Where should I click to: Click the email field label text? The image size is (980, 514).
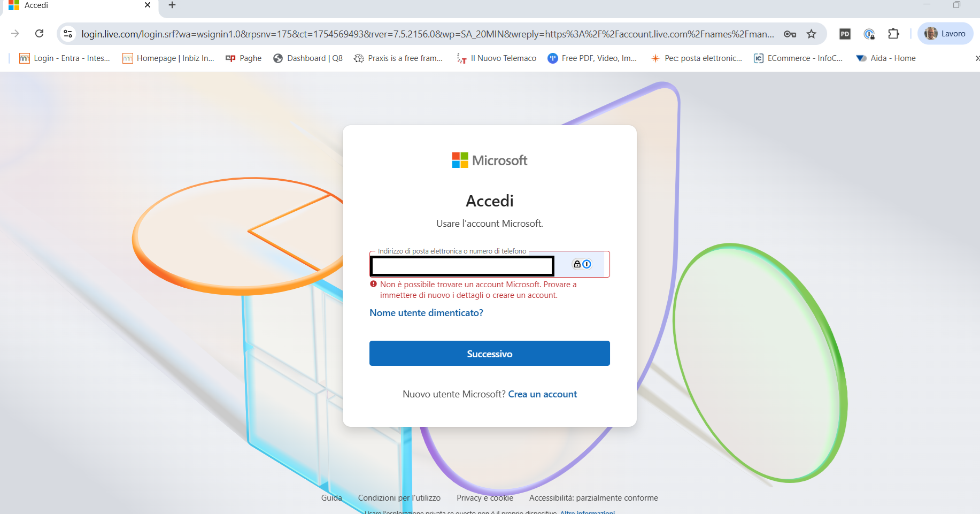452,251
